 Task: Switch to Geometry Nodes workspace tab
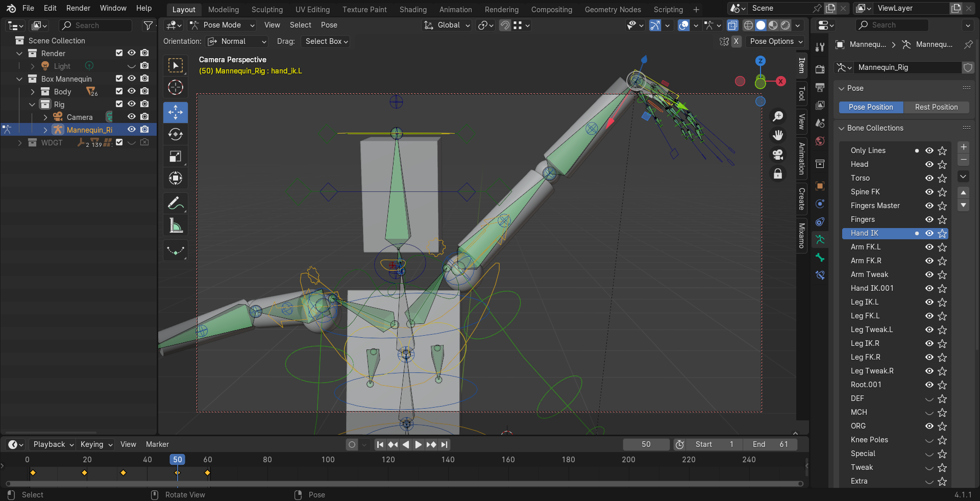click(x=612, y=10)
